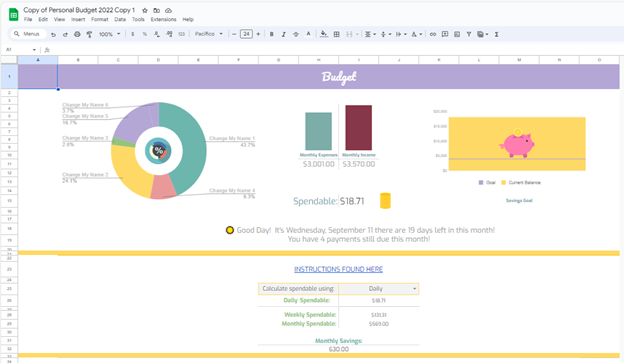Click the Merge cells icon

(x=349, y=34)
